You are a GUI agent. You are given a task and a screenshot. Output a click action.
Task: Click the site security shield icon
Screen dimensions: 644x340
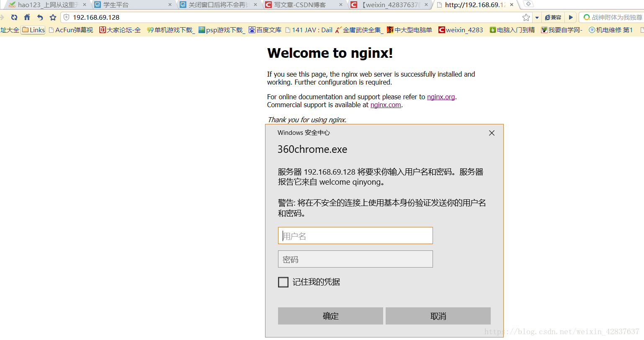pyautogui.click(x=66, y=17)
